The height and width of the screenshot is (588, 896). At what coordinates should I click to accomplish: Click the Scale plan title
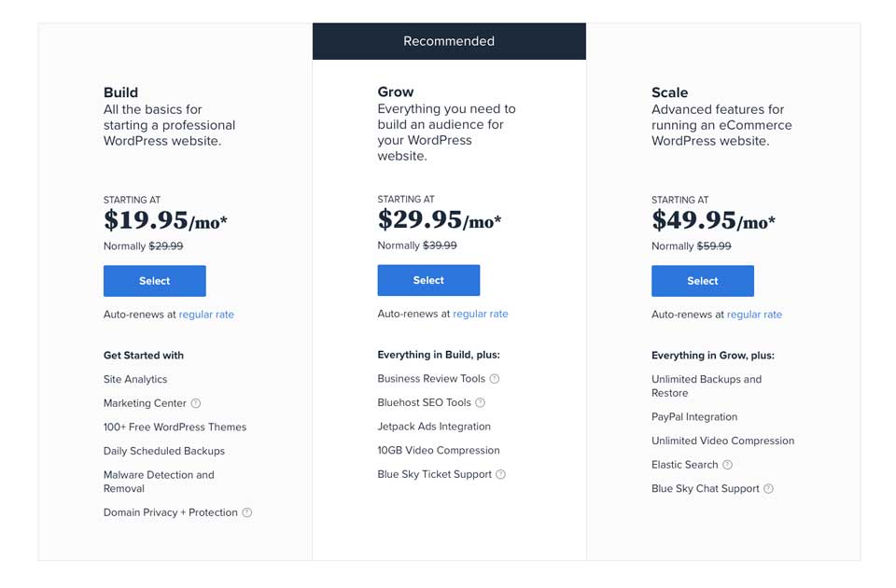coord(669,92)
